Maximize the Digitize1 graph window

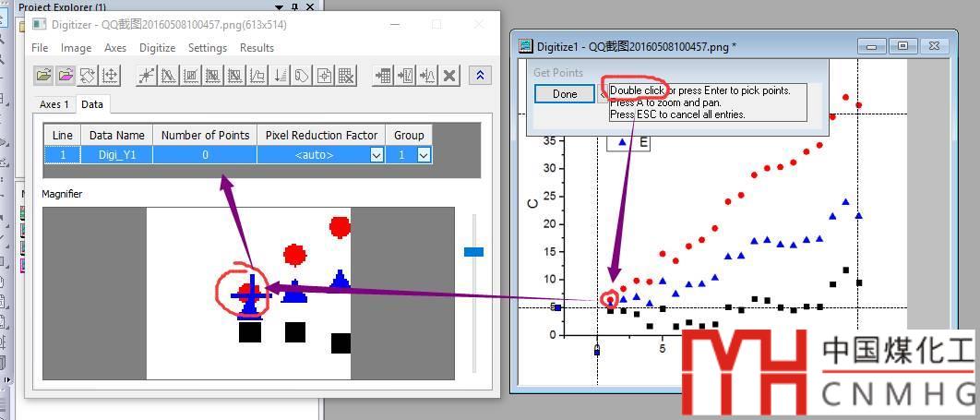click(902, 45)
